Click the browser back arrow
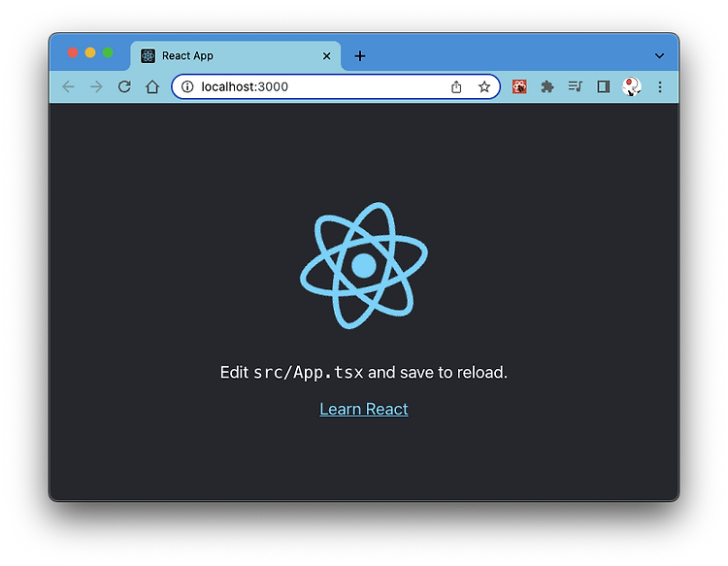The image size is (728, 566). click(x=68, y=86)
